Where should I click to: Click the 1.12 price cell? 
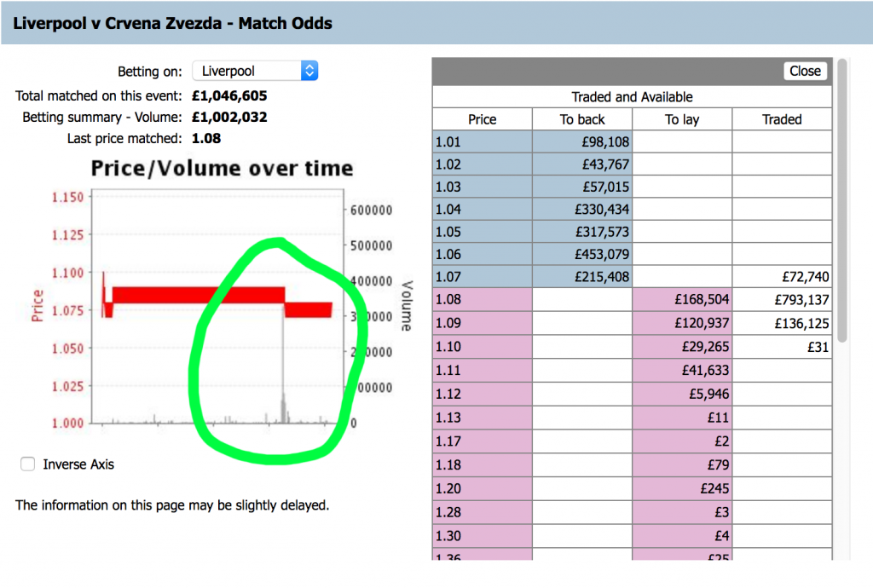click(483, 394)
